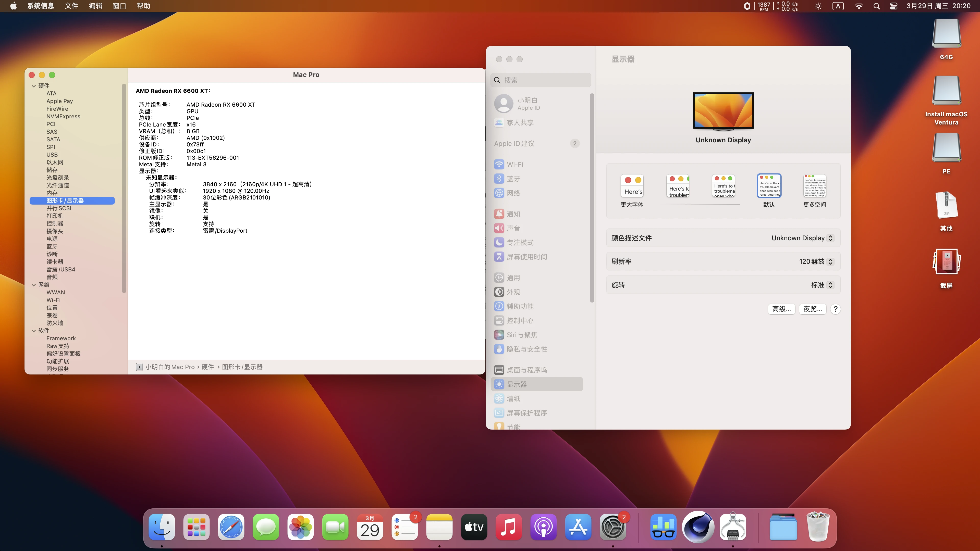
Task: Open Finder from the Dock
Action: point(162,527)
